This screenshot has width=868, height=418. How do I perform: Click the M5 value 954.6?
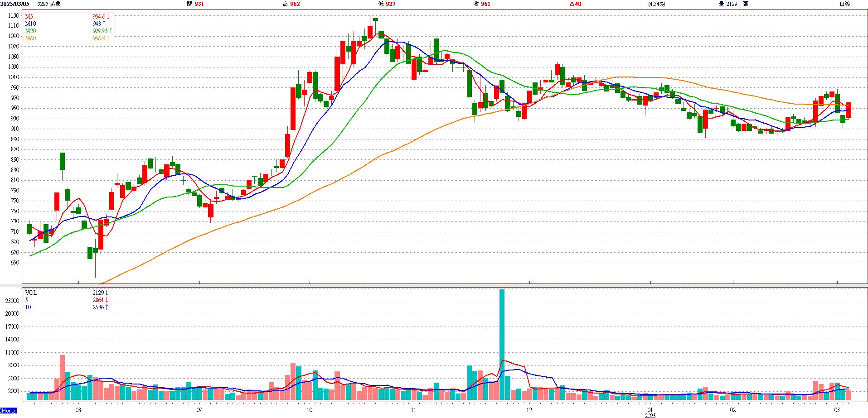pos(101,17)
